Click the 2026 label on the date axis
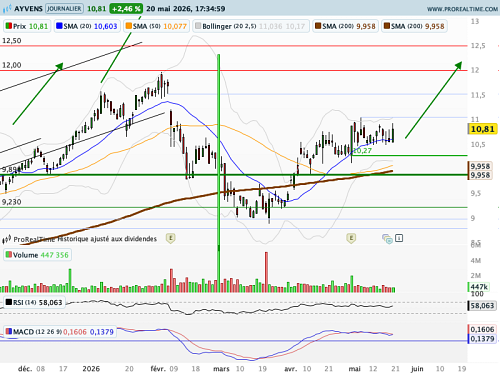Image resolution: width=500 pixels, height=375 pixels. (91, 369)
